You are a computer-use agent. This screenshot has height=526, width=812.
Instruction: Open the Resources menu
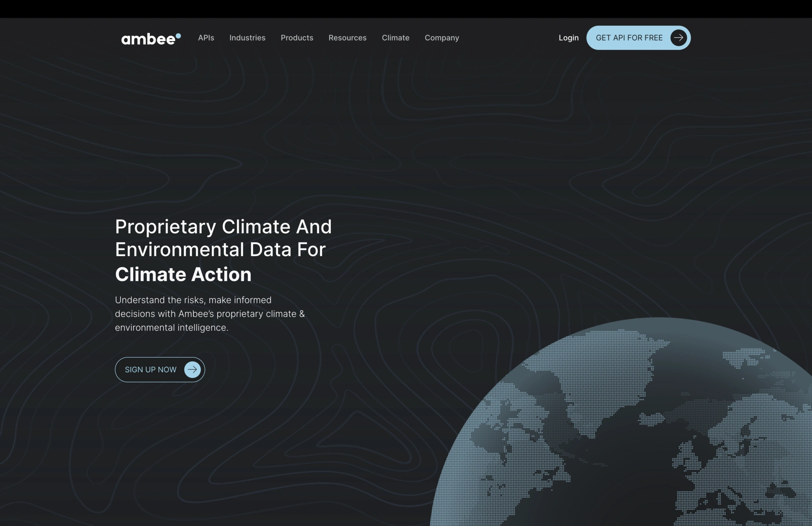347,38
